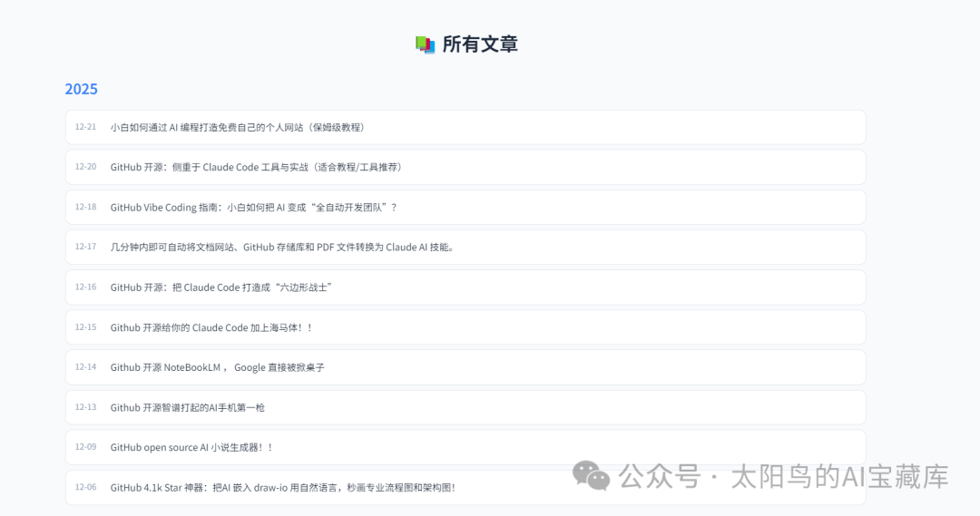Open article Claude Code 加上海马体
Viewport: 980px width, 516px height.
pyautogui.click(x=465, y=327)
